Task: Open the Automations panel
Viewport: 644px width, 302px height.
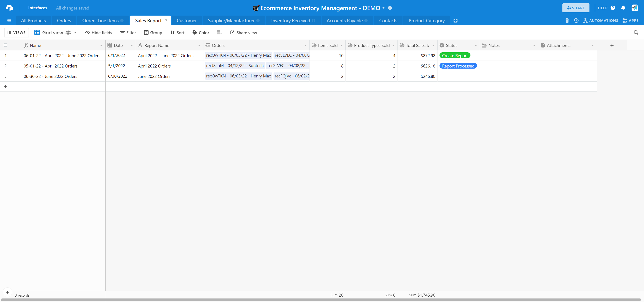Action: [x=601, y=21]
